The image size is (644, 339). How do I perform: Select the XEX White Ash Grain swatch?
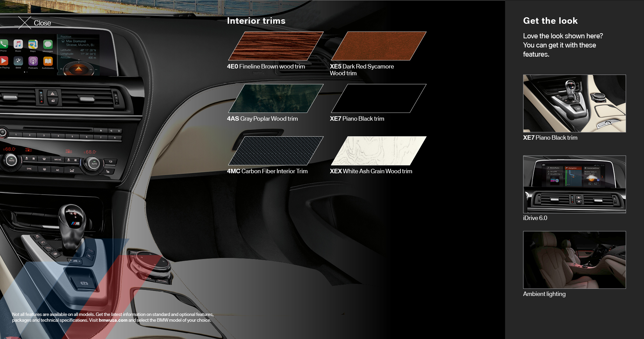[379, 151]
